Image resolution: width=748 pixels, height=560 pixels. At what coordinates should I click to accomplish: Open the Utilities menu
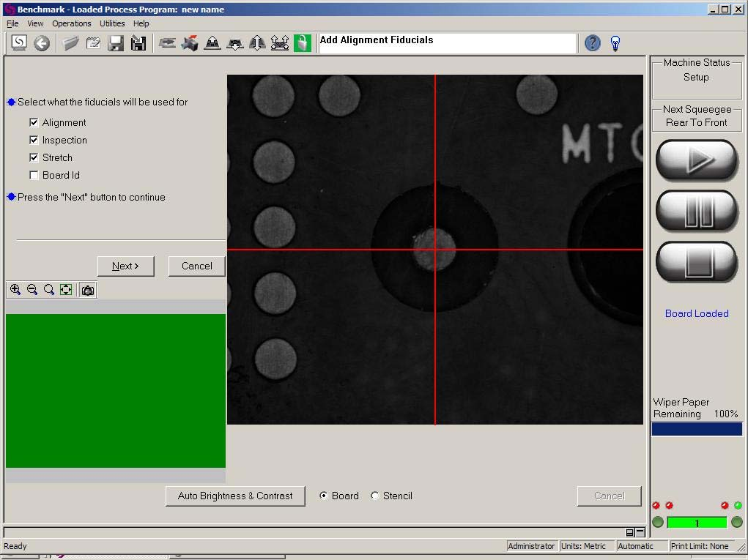point(112,23)
